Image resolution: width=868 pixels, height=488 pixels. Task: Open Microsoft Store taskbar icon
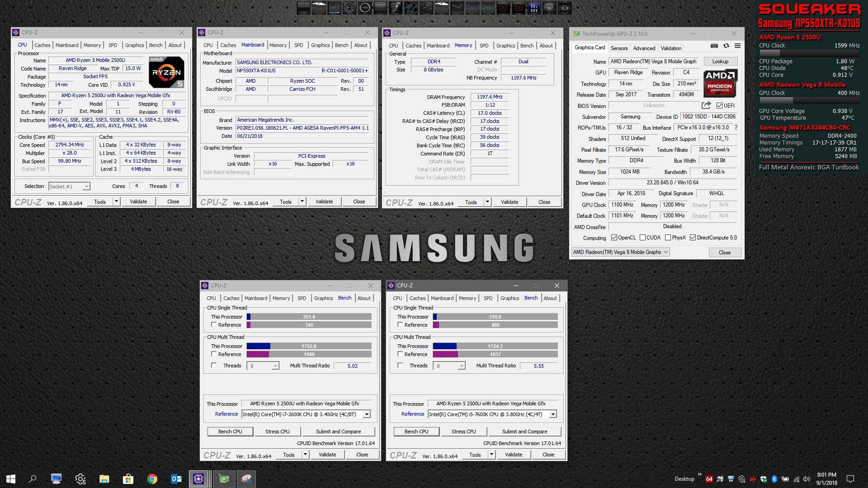pos(128,479)
